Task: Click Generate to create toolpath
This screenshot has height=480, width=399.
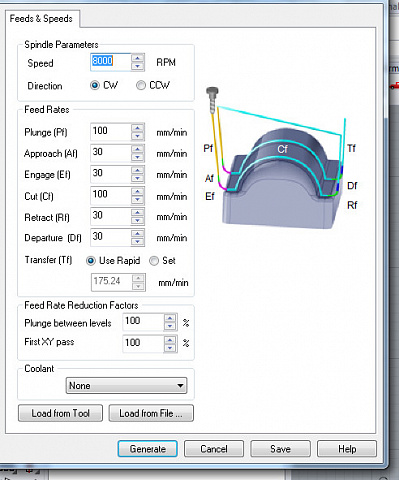Action: tap(148, 449)
